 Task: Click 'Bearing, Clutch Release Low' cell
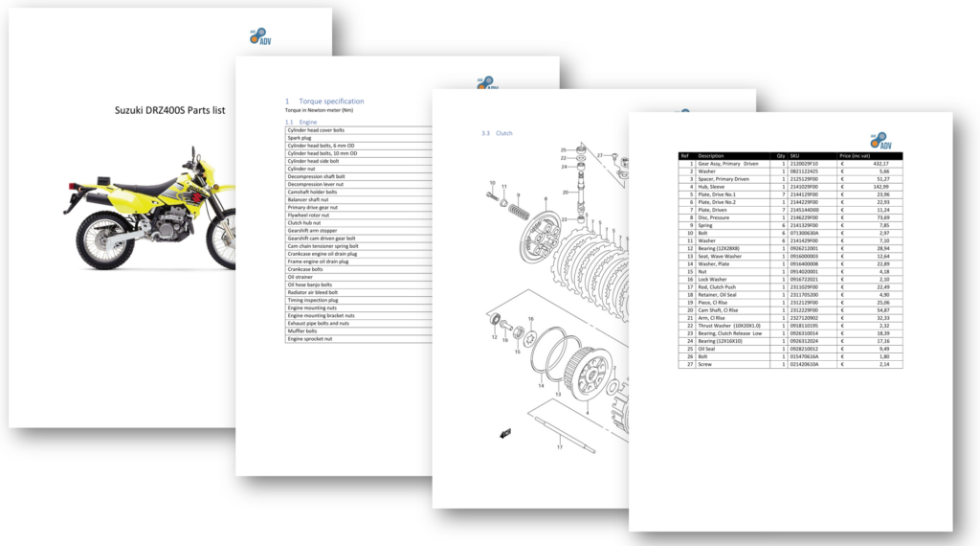coord(730,333)
